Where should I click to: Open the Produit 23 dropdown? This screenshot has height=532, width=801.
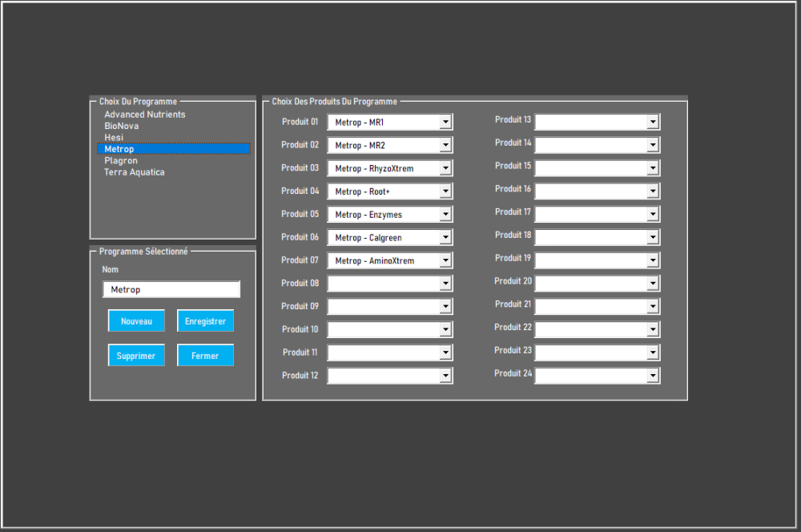653,353
